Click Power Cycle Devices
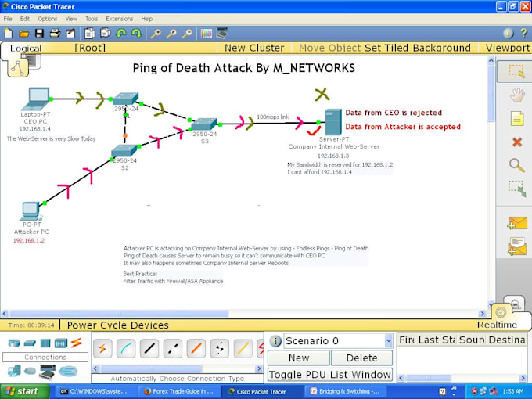This screenshot has height=399, width=532. (x=117, y=325)
